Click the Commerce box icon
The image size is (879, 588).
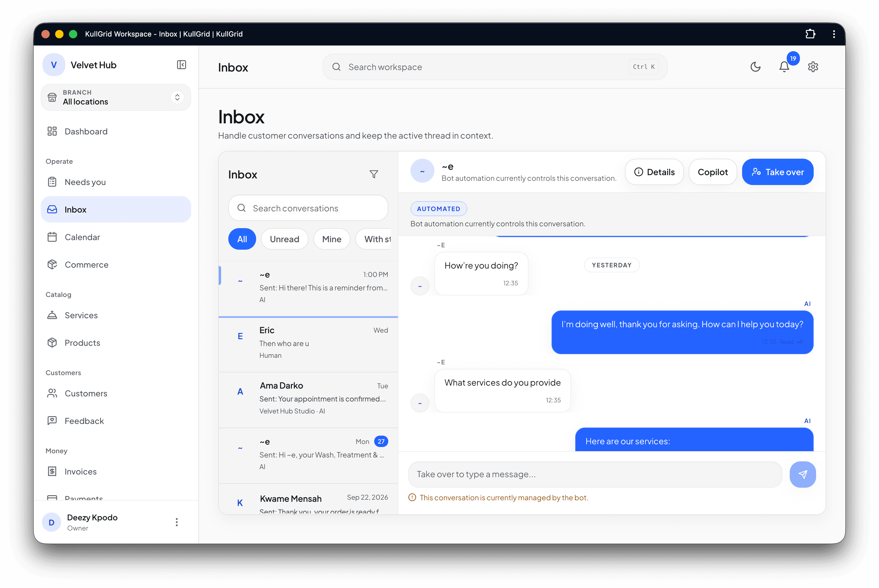[52, 264]
